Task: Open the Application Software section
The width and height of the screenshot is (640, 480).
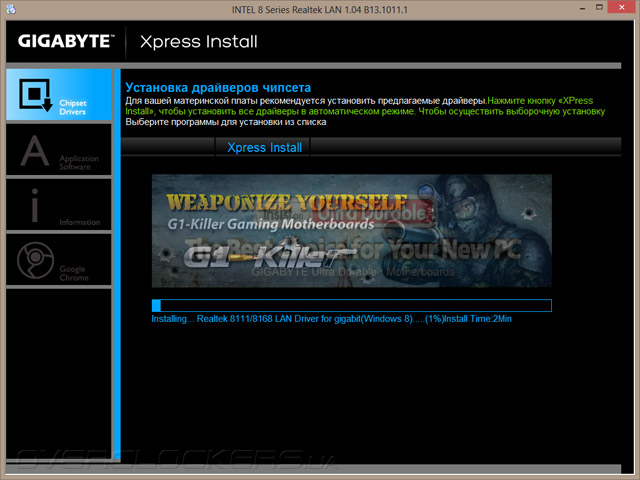Action: [x=59, y=150]
